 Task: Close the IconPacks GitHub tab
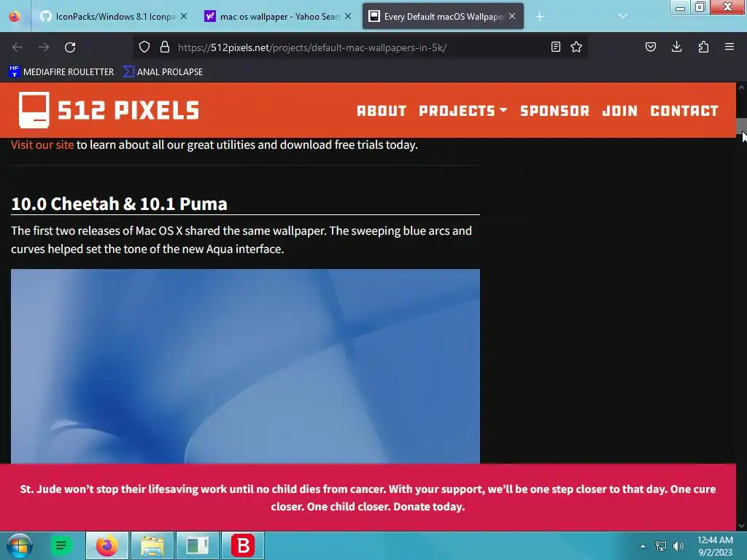point(184,16)
